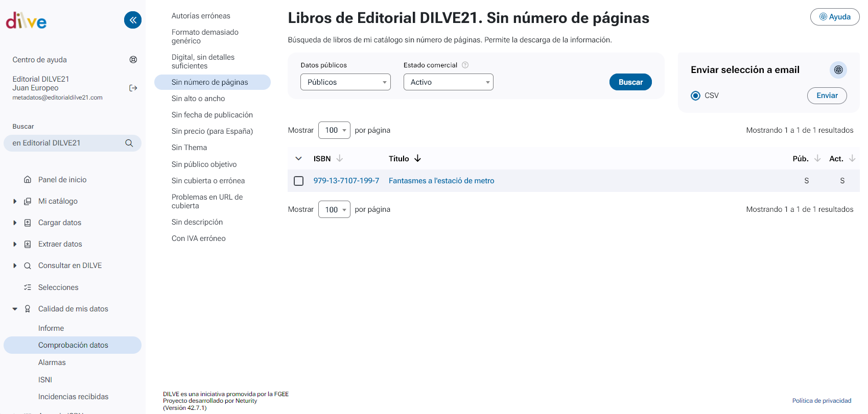Viewport: 868px width, 414px height.
Task: Check the box for ISBN 979-13-7107-199-7
Action: point(299,181)
